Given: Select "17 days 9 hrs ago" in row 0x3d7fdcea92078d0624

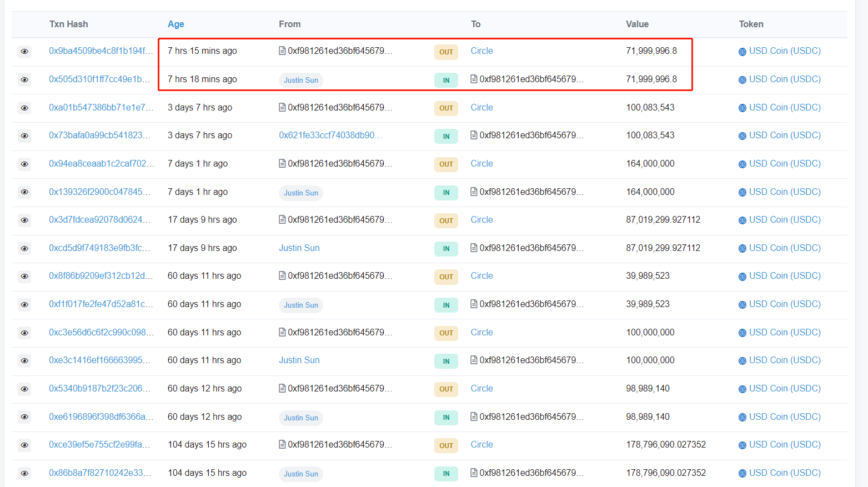Looking at the screenshot, I should point(202,219).
